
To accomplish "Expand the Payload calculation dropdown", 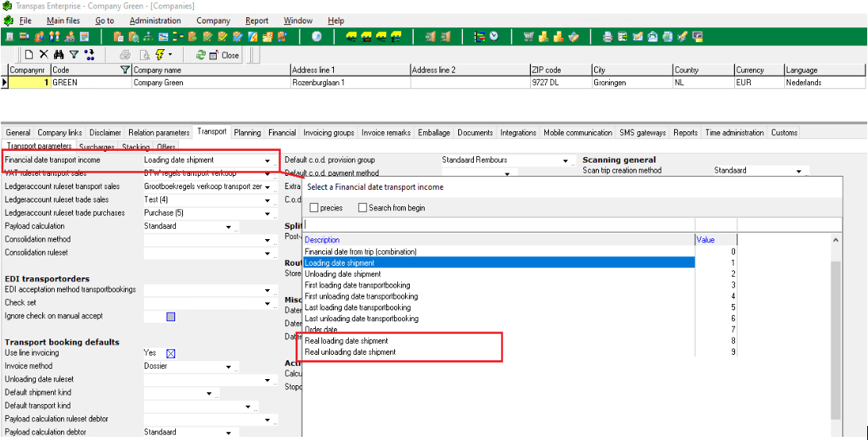I will coord(229,227).
